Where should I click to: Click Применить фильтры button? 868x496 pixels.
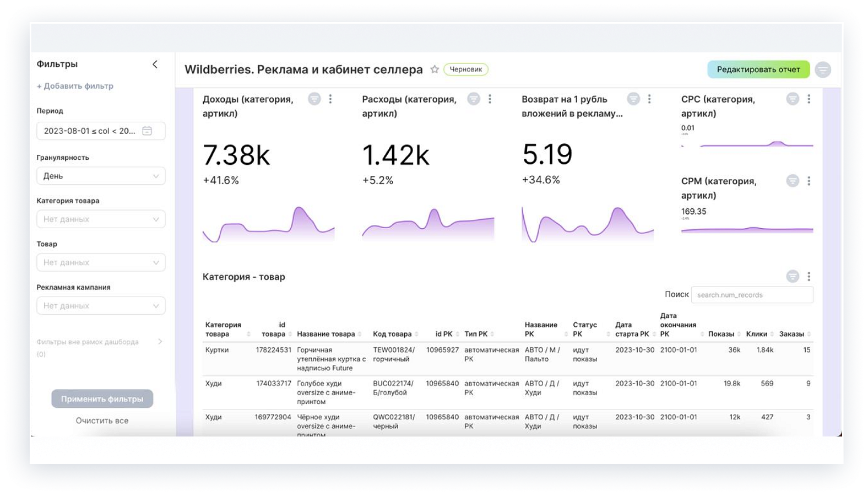pyautogui.click(x=102, y=399)
